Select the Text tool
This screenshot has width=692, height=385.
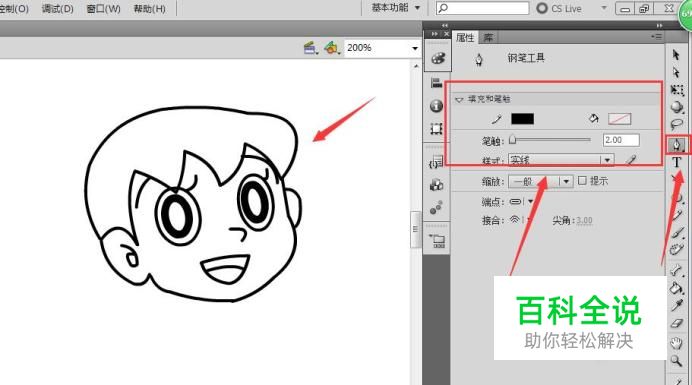click(x=677, y=162)
